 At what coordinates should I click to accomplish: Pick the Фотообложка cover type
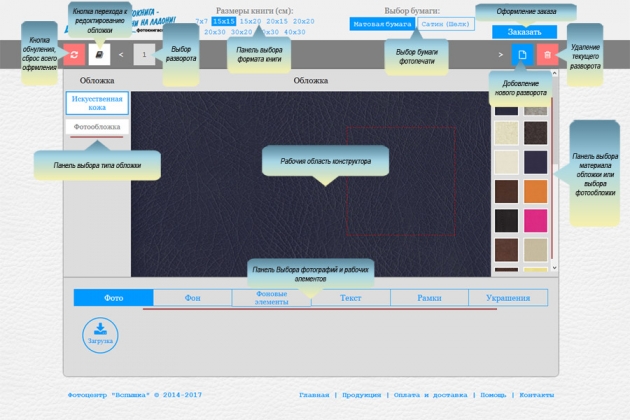coord(97,127)
